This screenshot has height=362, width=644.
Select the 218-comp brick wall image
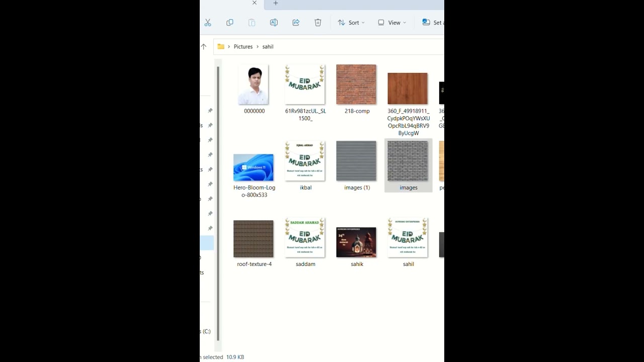point(356,84)
